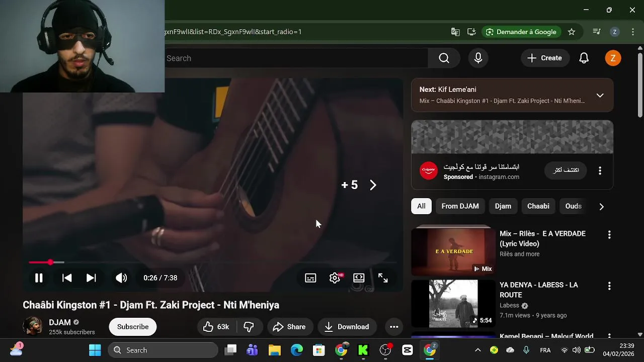Open File Explorer from taskbar
The height and width of the screenshot is (362, 644).
(274, 350)
